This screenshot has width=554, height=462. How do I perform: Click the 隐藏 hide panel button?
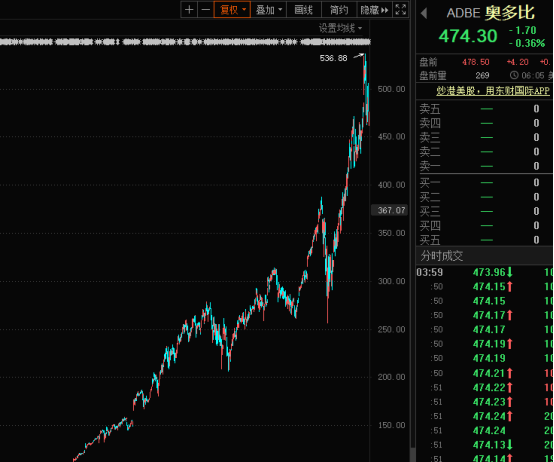[x=374, y=10]
